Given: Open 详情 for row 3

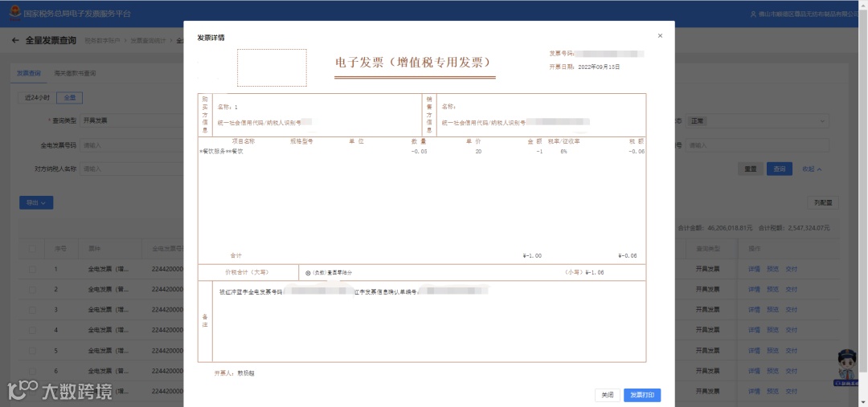Looking at the screenshot, I should coord(754,310).
